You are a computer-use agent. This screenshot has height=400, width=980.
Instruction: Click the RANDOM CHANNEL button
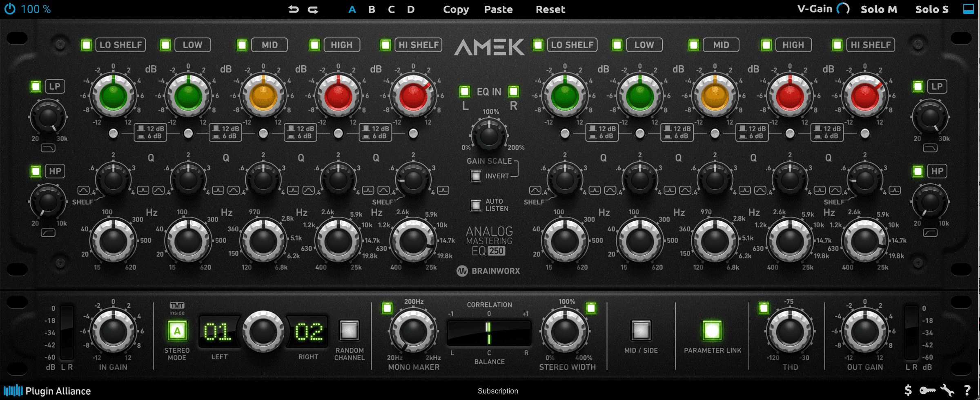[x=349, y=330]
